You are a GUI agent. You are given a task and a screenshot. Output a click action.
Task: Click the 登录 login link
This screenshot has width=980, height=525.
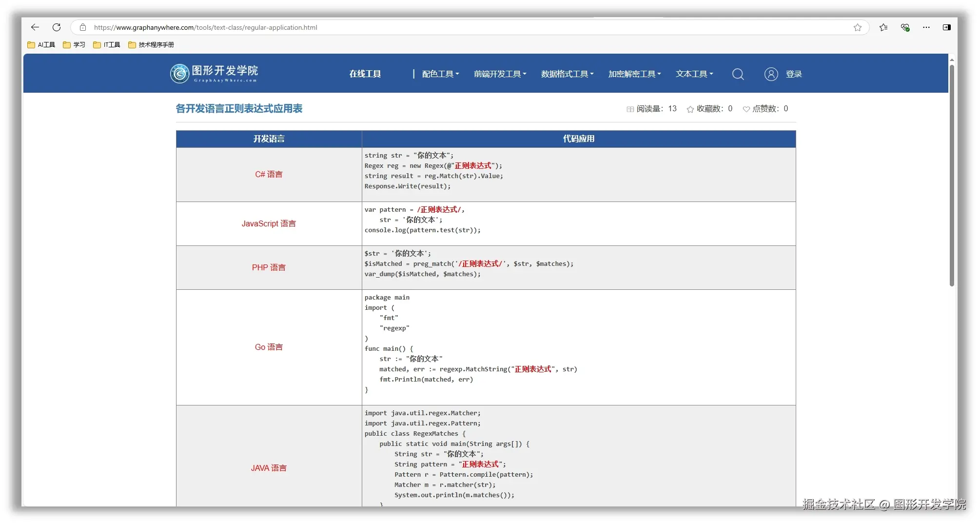[794, 74]
